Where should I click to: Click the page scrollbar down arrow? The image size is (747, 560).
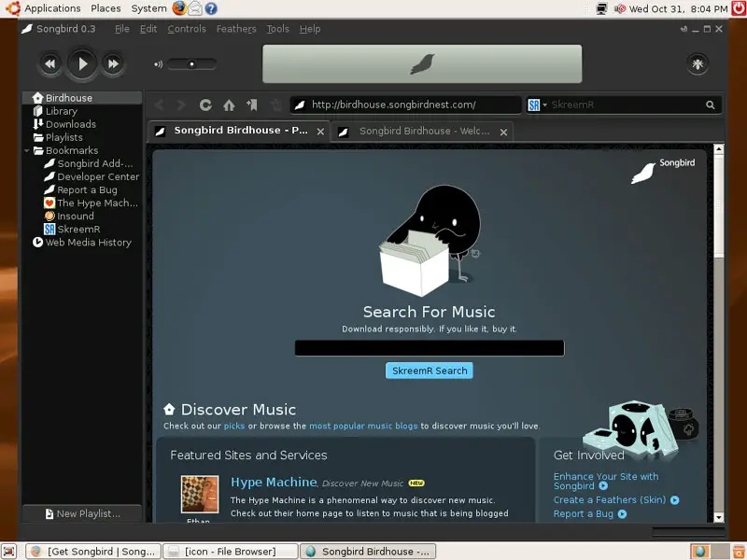pos(719,518)
